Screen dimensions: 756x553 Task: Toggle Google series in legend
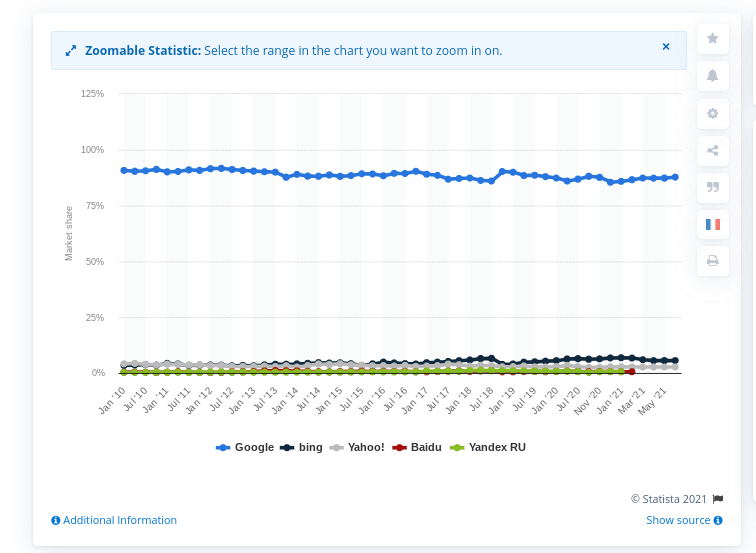click(245, 447)
